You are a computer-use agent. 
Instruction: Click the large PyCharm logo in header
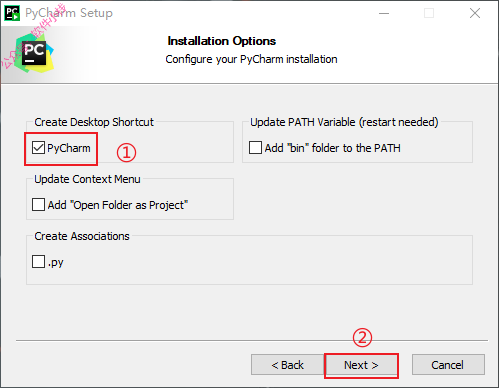click(x=34, y=53)
